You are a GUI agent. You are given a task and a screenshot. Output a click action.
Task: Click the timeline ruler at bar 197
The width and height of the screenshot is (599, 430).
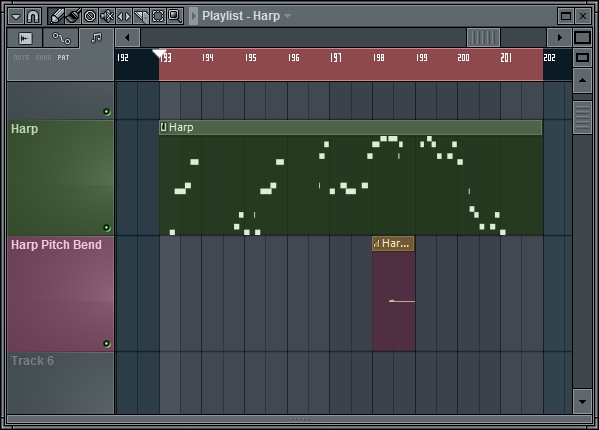click(x=336, y=58)
